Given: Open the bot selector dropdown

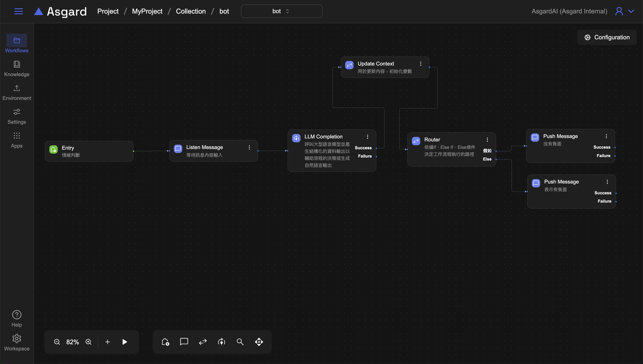Looking at the screenshot, I should coord(282,11).
